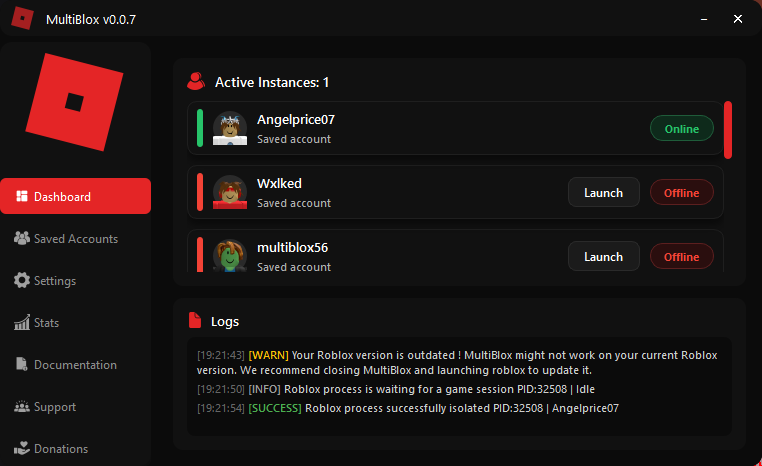
Task: Click Saved account text under Wxlked
Action: click(294, 203)
